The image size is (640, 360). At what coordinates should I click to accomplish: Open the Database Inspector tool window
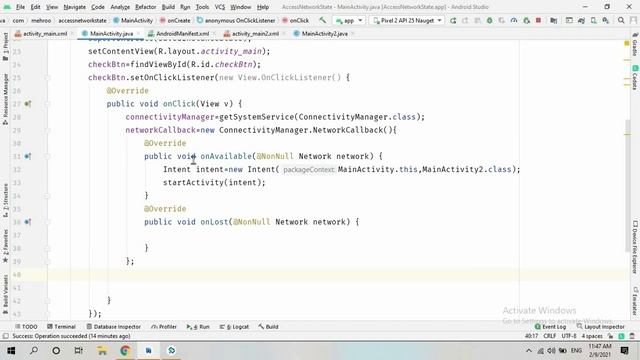(x=113, y=327)
